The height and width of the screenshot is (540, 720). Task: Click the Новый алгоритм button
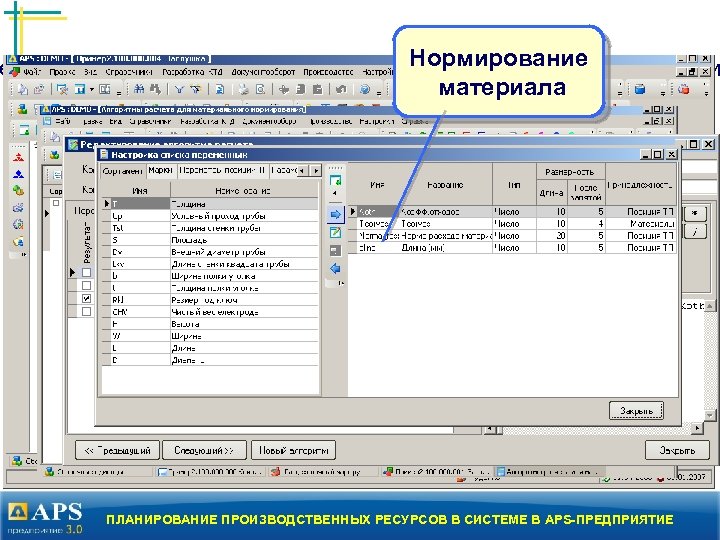pyautogui.click(x=293, y=450)
